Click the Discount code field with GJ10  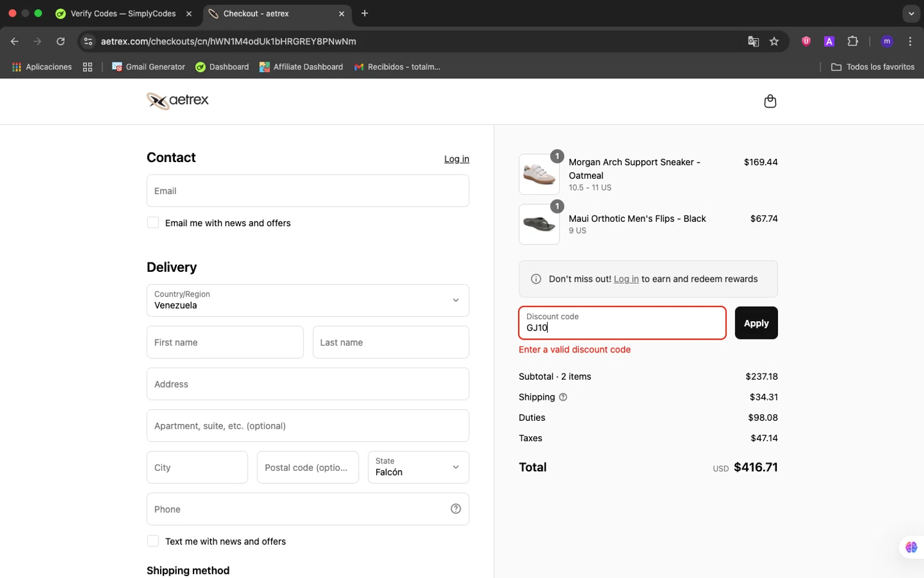pyautogui.click(x=622, y=323)
